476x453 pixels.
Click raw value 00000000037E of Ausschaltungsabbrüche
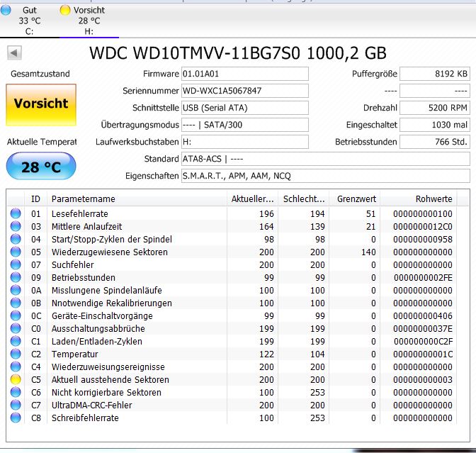click(423, 329)
